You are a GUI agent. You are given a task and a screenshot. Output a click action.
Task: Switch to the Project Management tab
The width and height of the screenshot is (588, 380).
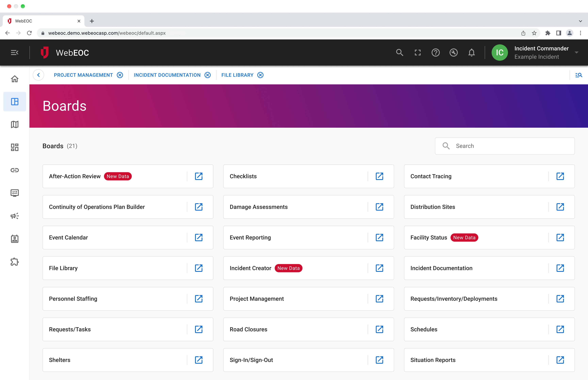pyautogui.click(x=83, y=75)
